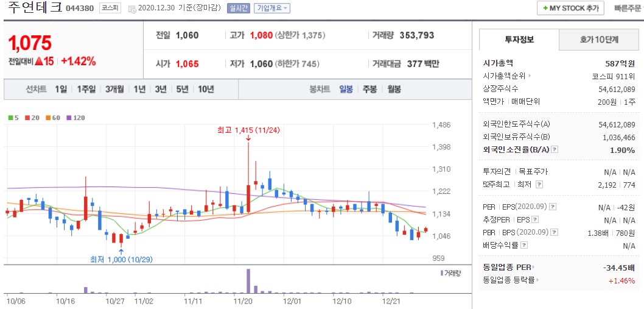The image size is (644, 309).
Task: Click the +1.42% change value
Action: (x=79, y=62)
